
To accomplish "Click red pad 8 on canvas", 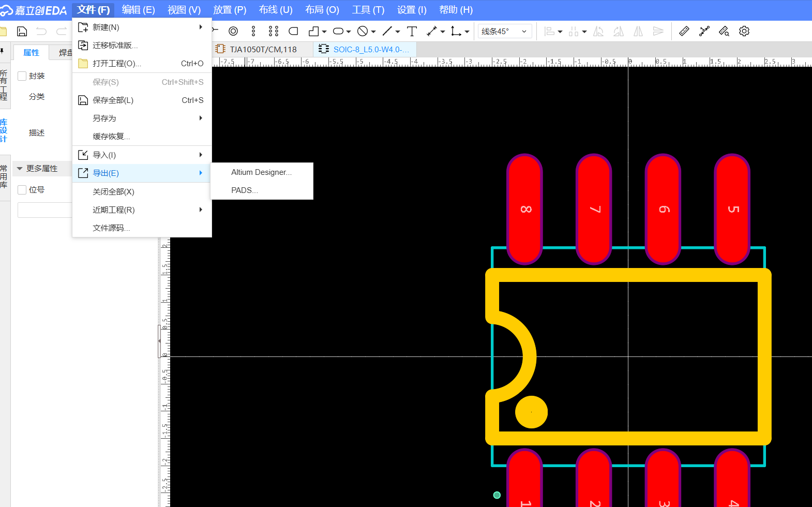I will pos(525,209).
